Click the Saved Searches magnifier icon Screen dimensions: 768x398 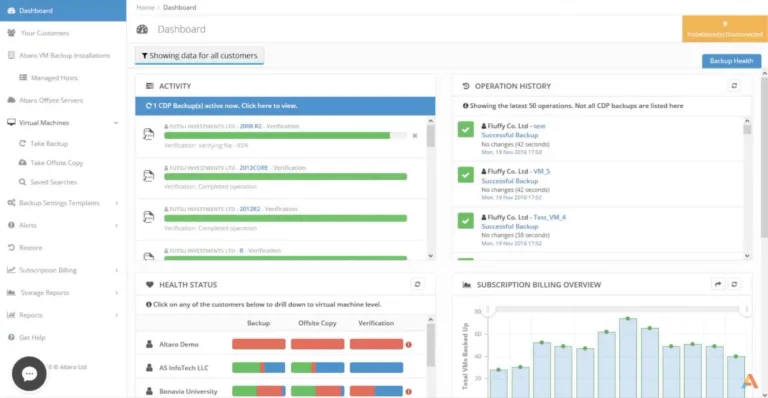pos(22,182)
